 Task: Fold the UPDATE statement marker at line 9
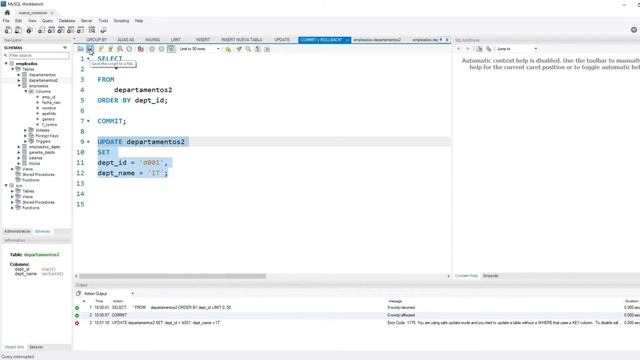(x=88, y=142)
